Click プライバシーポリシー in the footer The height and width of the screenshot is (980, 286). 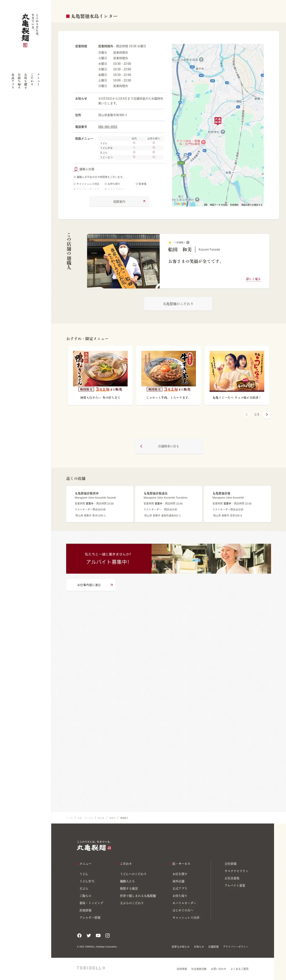(x=235, y=946)
